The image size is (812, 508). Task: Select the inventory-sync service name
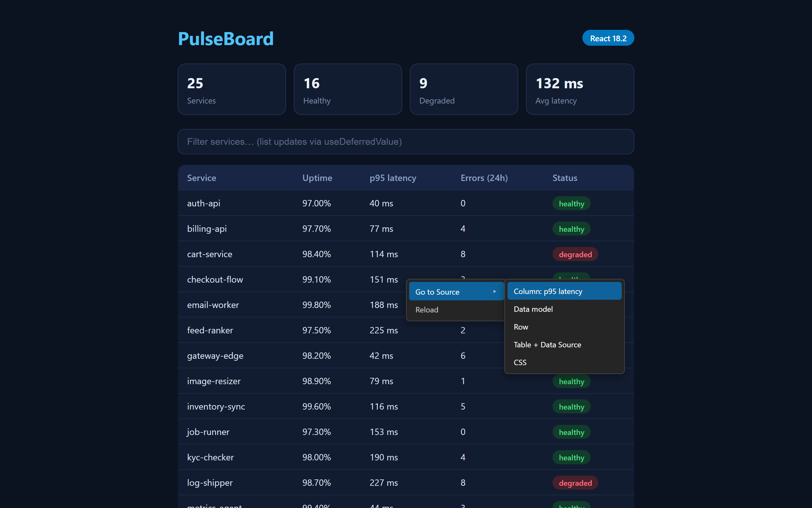(216, 406)
